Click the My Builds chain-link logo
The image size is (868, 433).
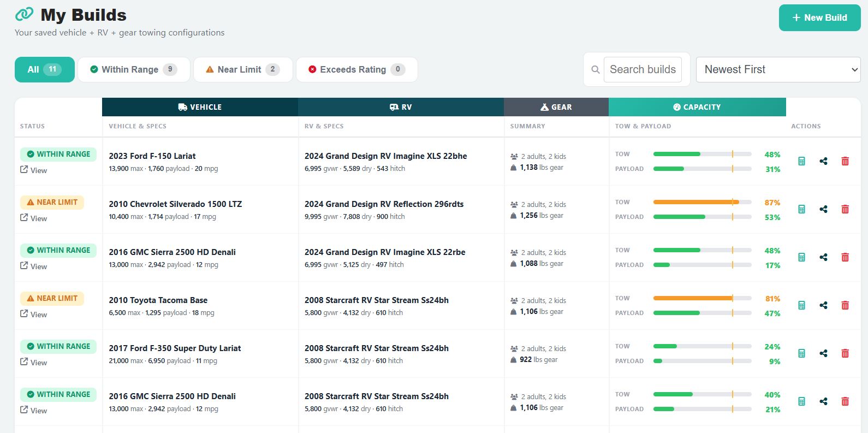click(24, 14)
